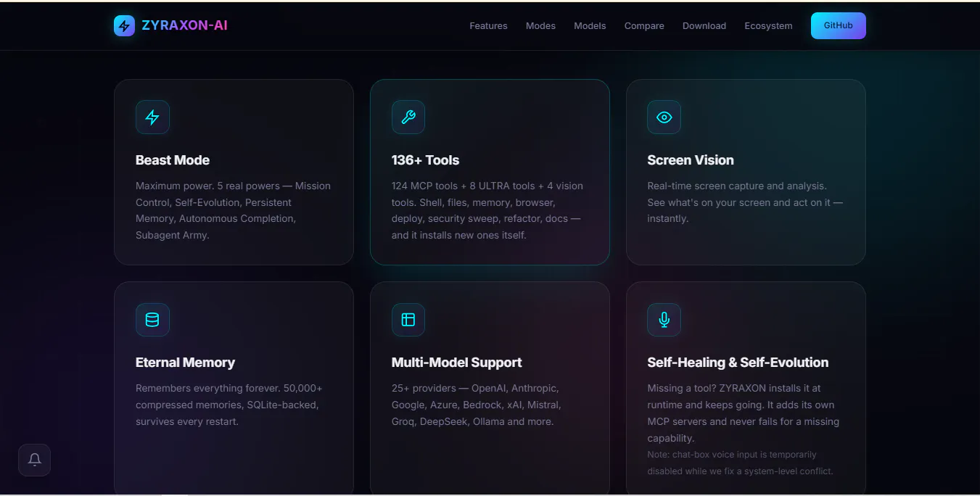
Task: Click the text 'Remembers everything forever. 50,000+'
Action: click(x=229, y=388)
